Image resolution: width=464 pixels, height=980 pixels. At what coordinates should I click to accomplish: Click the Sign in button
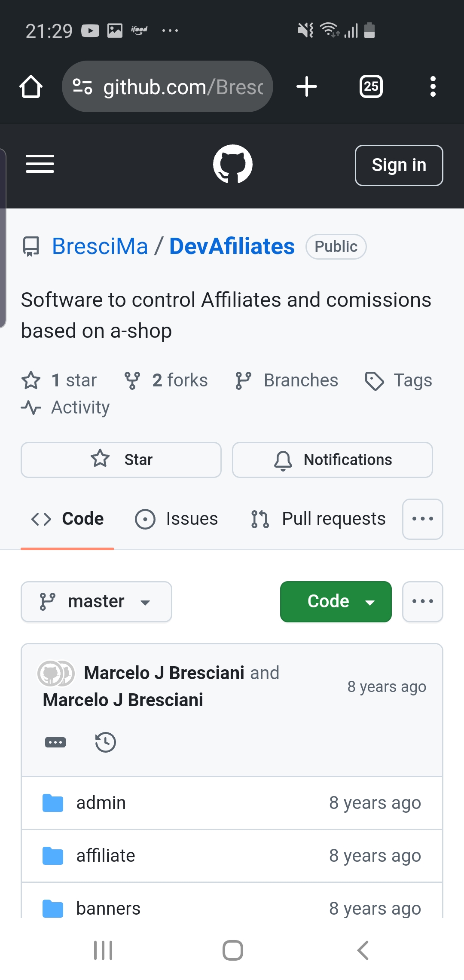pyautogui.click(x=399, y=165)
